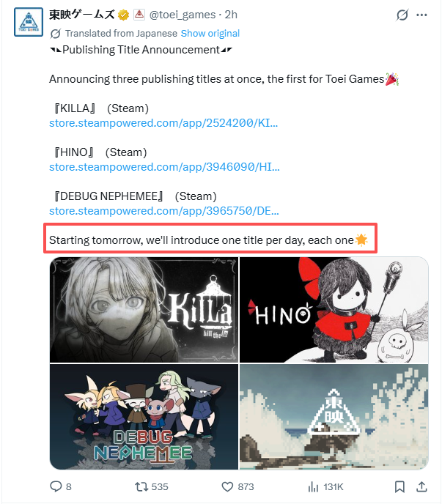Click the red affiliate badge next to name
Screen dimensions: 442x504
pyautogui.click(x=139, y=15)
